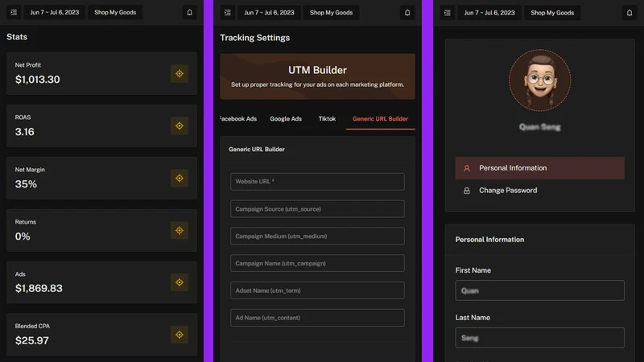This screenshot has width=644, height=362.
Task: Open date range in profile panel
Action: [x=489, y=13]
